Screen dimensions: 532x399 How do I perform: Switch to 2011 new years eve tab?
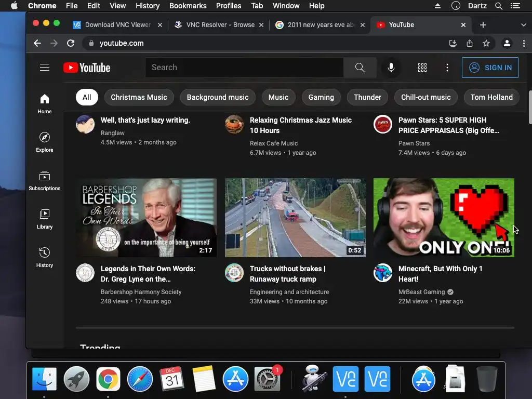[319, 25]
